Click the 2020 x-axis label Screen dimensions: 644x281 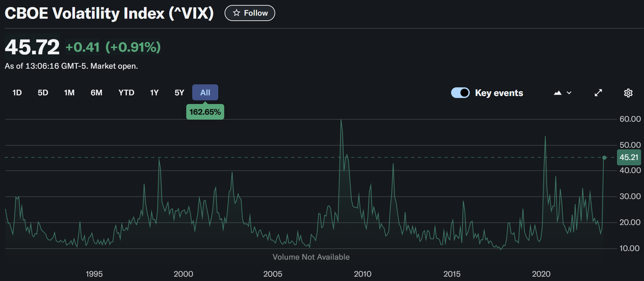point(541,274)
